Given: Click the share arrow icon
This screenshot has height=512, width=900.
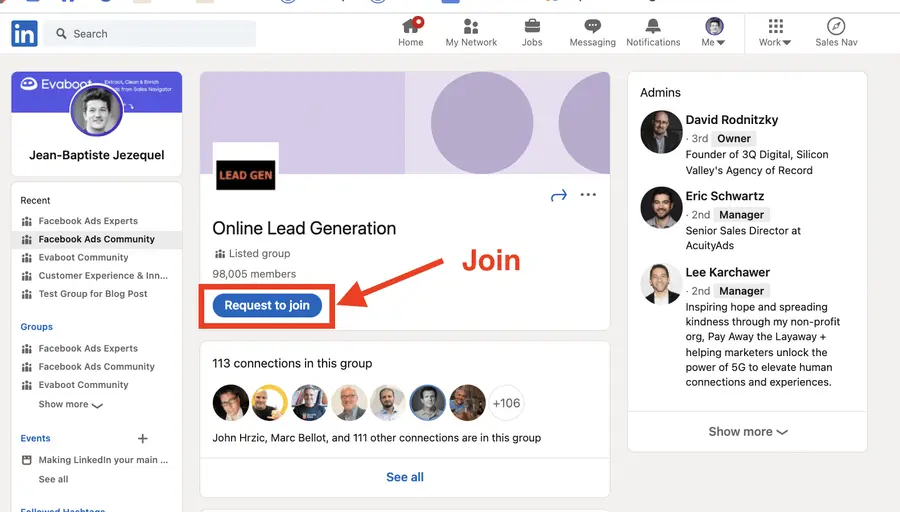Looking at the screenshot, I should (x=558, y=196).
